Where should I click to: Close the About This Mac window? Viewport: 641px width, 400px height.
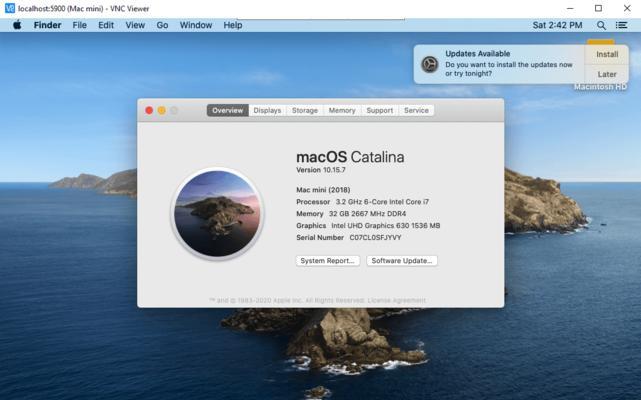point(149,110)
